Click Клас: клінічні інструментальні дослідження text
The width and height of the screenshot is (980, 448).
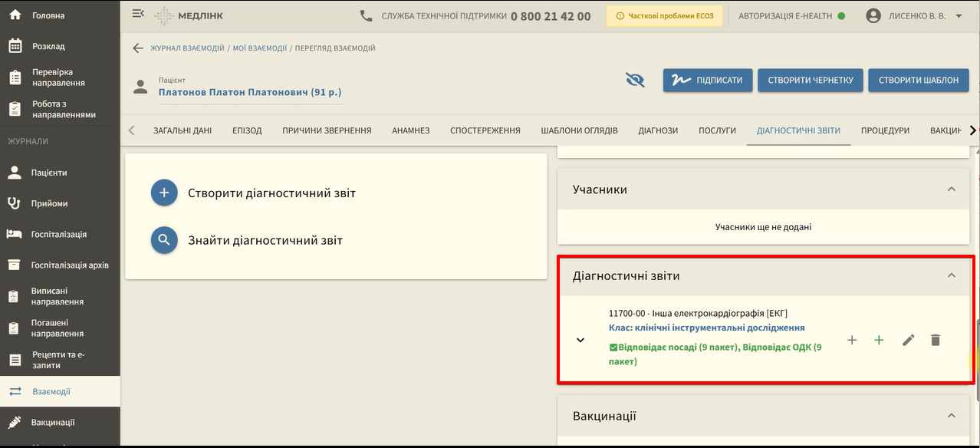[706, 328]
